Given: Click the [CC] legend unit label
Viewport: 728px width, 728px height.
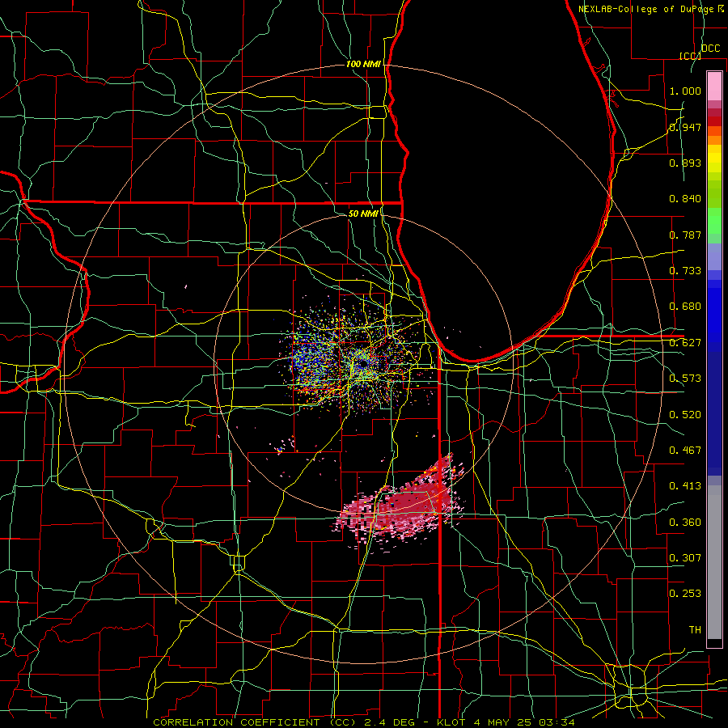Looking at the screenshot, I should coord(690,56).
